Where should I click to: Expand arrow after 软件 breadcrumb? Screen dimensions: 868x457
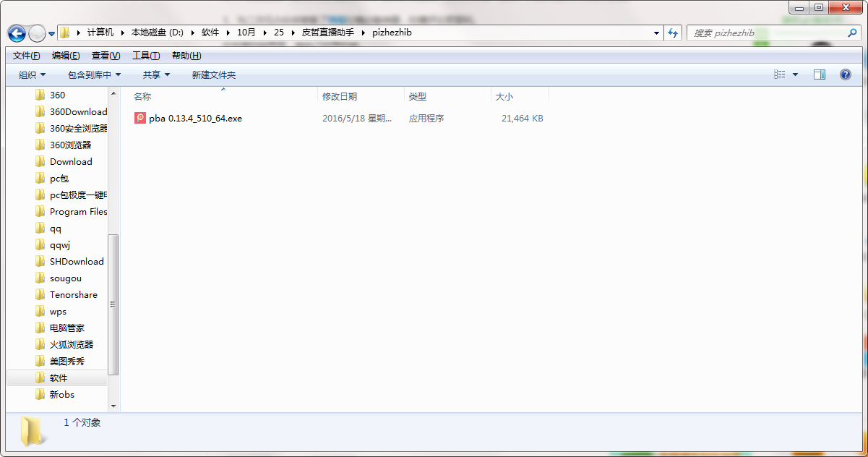click(228, 33)
